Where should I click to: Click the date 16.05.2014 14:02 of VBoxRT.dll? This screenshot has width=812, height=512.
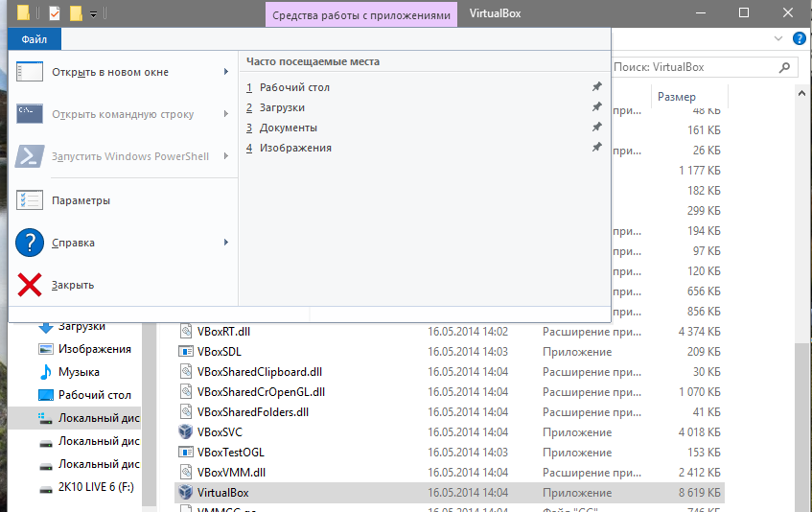point(468,332)
